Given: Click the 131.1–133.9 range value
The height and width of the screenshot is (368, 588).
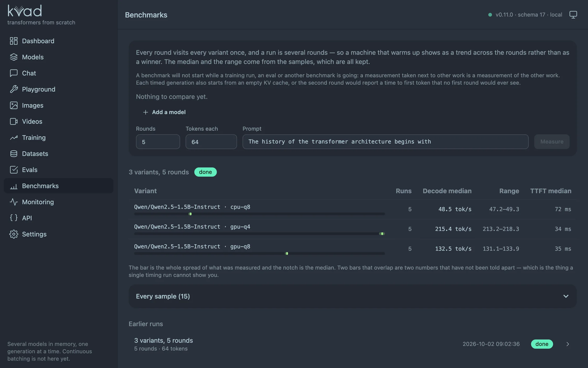Looking at the screenshot, I should tap(501, 249).
